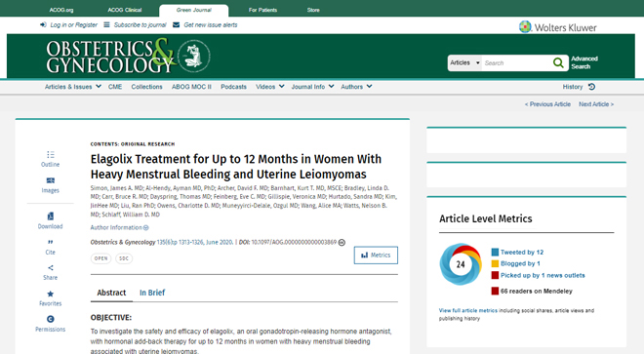The image size is (644, 354).
Task: Click the DOI copy icon
Action: coord(342,242)
